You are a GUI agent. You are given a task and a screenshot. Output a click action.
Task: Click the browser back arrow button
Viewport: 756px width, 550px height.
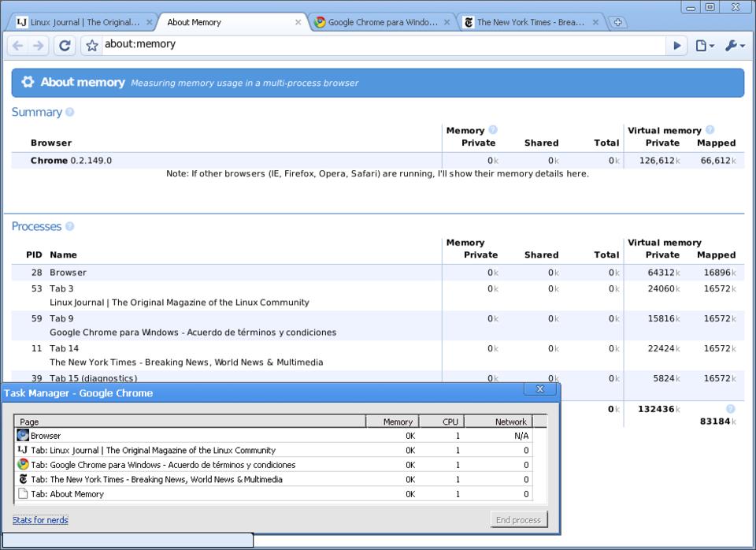click(17, 46)
